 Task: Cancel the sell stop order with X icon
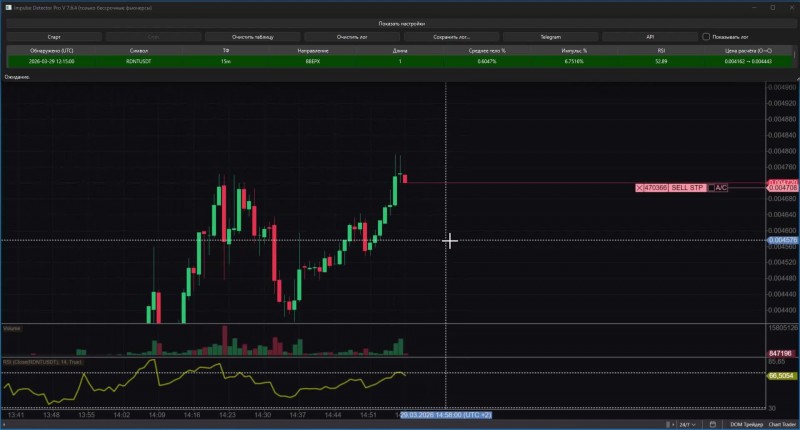639,188
